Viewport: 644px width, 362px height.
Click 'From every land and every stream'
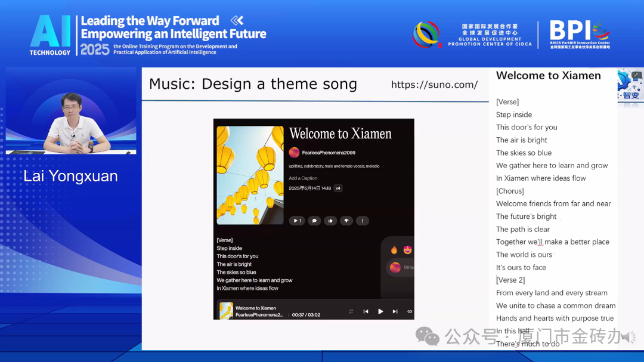552,293
